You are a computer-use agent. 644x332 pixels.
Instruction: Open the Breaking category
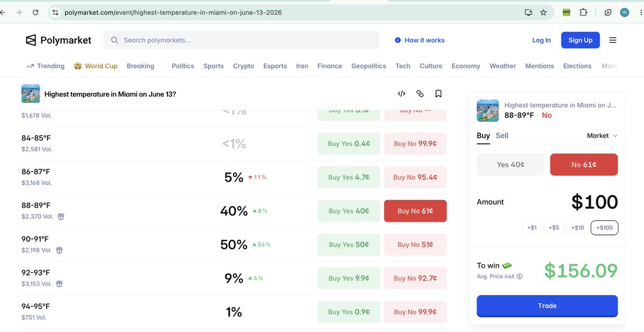point(141,66)
